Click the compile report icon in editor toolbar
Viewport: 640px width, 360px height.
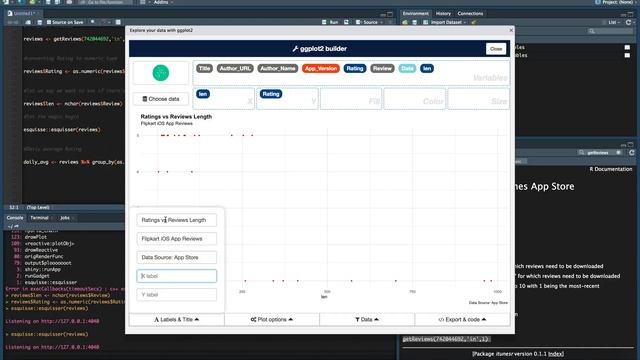(118, 22)
